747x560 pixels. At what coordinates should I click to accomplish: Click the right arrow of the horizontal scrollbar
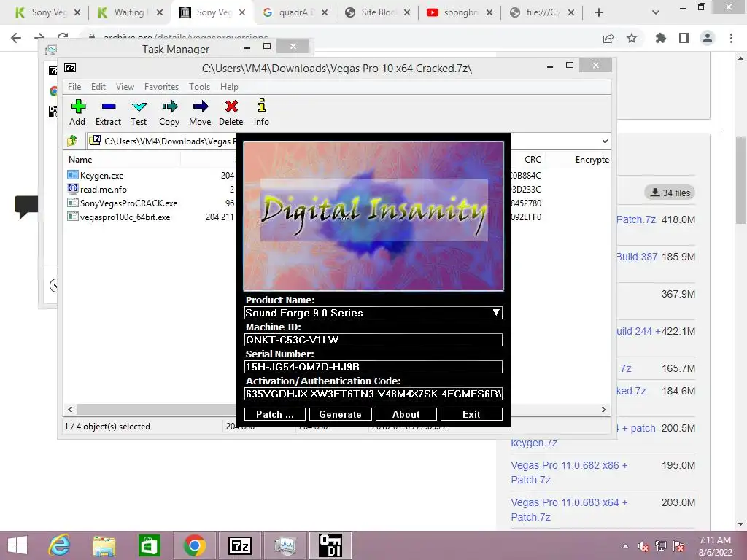click(603, 410)
